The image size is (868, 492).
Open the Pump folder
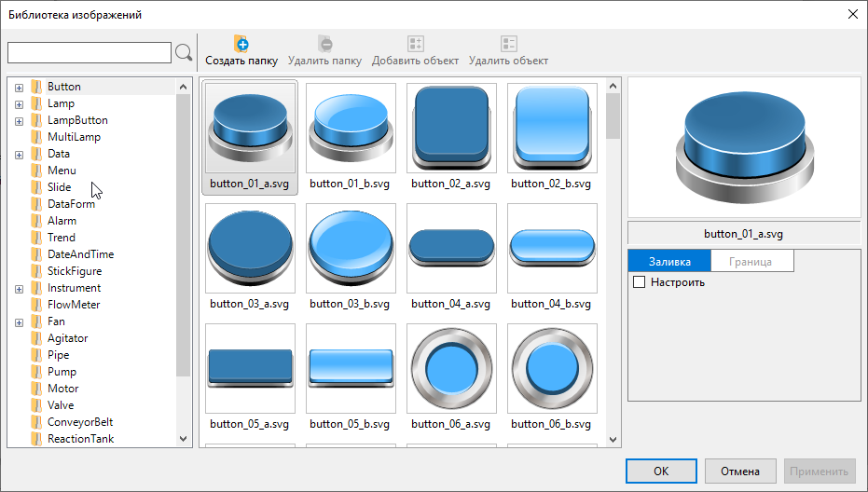pos(62,372)
